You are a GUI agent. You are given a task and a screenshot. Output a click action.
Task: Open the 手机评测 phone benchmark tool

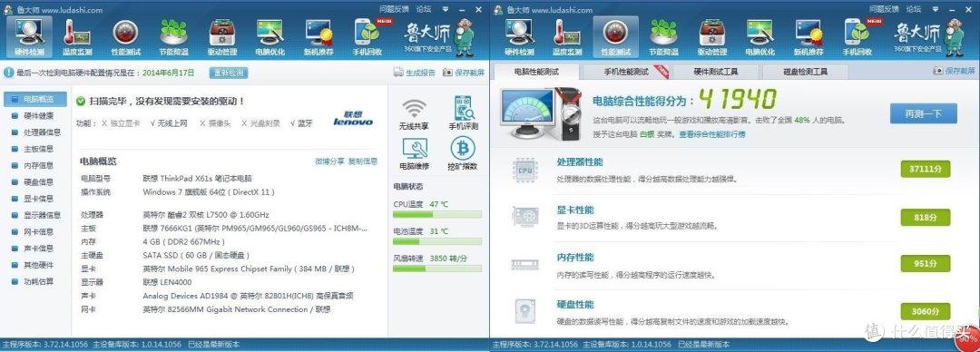(463, 113)
